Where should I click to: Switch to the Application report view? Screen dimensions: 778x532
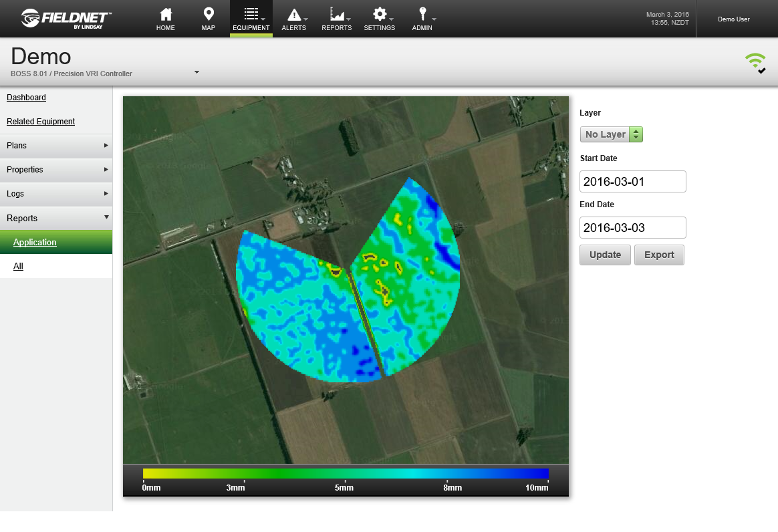tap(35, 242)
